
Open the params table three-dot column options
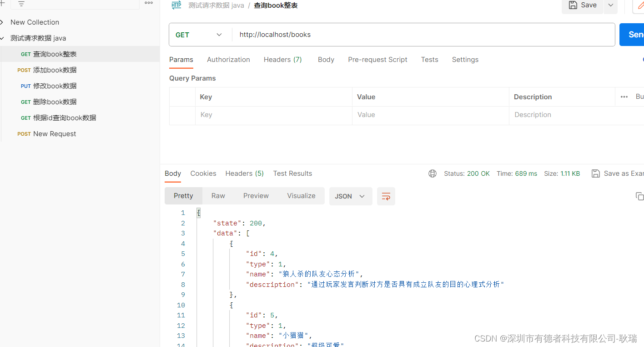[x=624, y=97]
